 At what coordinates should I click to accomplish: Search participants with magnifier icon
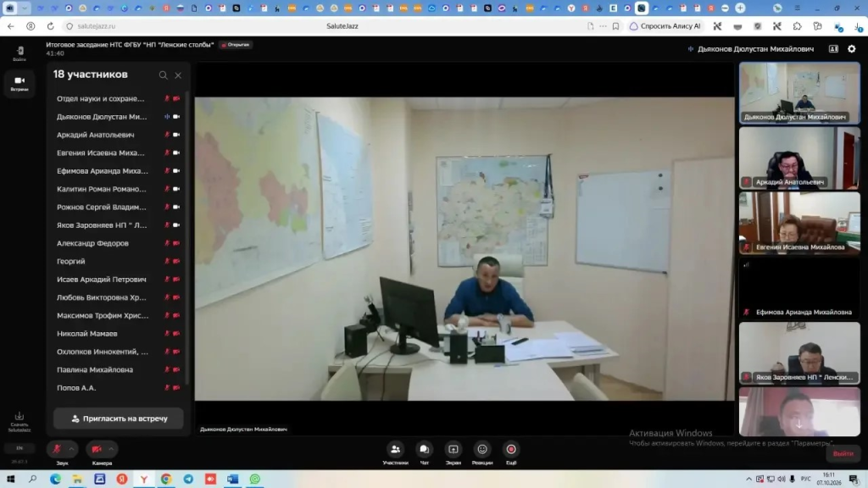(x=163, y=75)
